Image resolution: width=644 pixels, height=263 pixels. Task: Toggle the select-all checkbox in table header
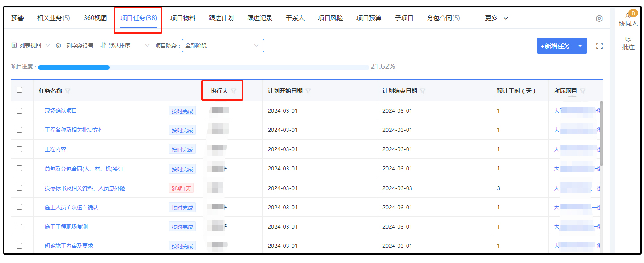(19, 90)
